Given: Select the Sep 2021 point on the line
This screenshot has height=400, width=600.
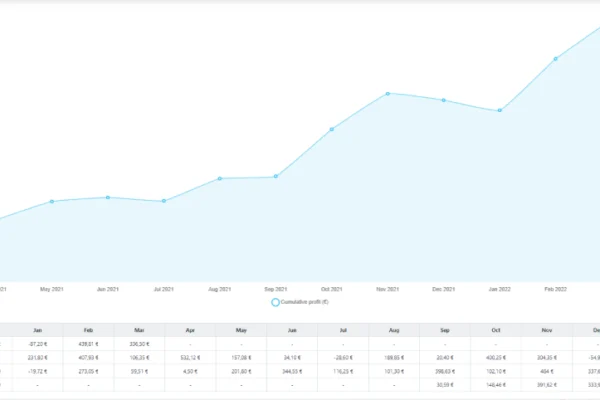Looking at the screenshot, I should (x=276, y=177).
